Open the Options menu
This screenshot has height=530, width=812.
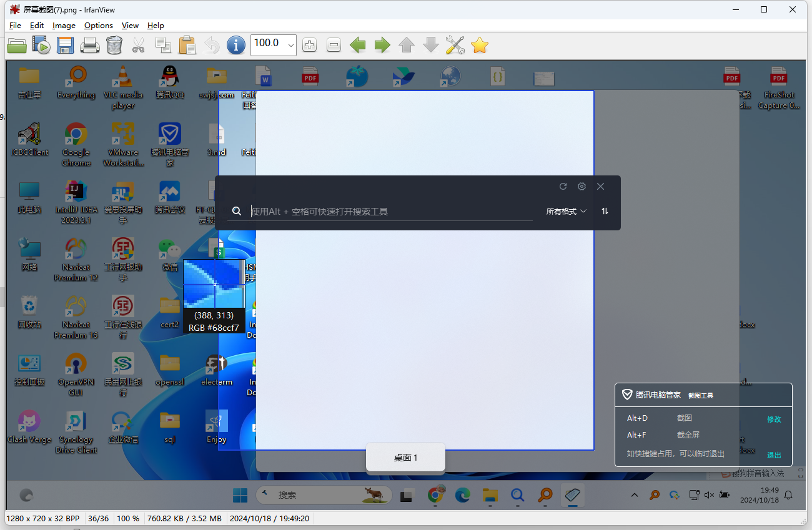point(99,26)
